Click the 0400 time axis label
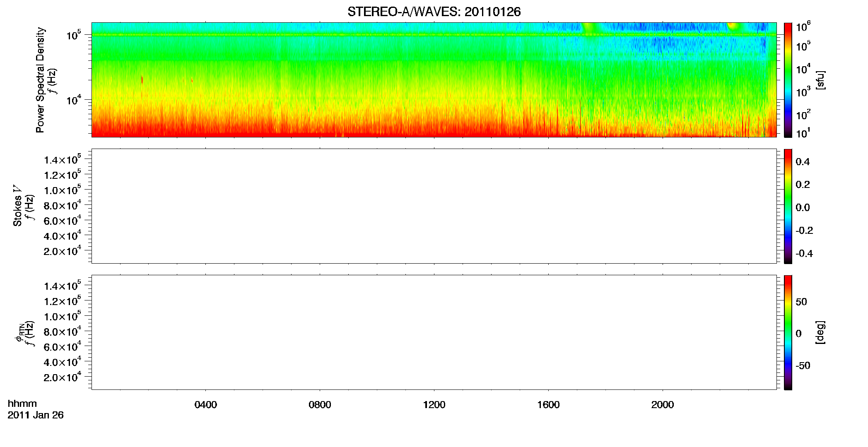The width and height of the screenshot is (868, 447). tap(206, 405)
